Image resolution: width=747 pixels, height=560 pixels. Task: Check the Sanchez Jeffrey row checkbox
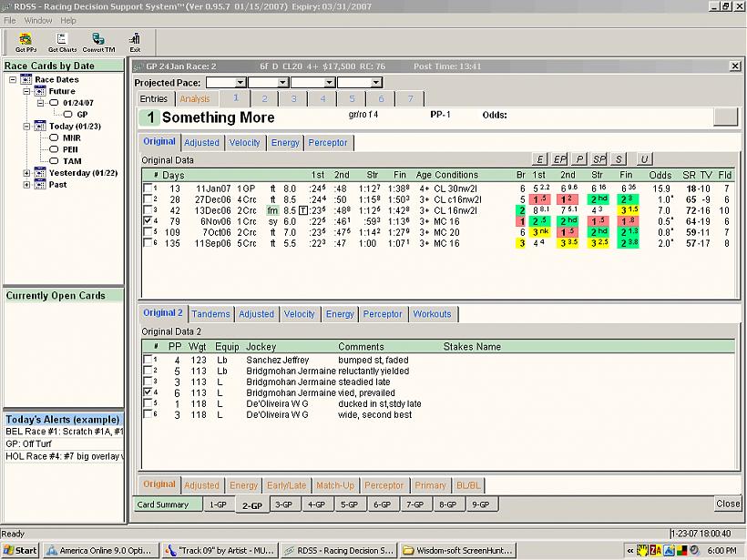148,360
